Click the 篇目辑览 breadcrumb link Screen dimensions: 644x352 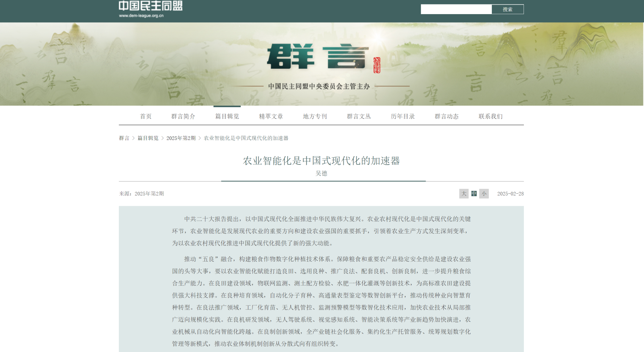coord(148,138)
